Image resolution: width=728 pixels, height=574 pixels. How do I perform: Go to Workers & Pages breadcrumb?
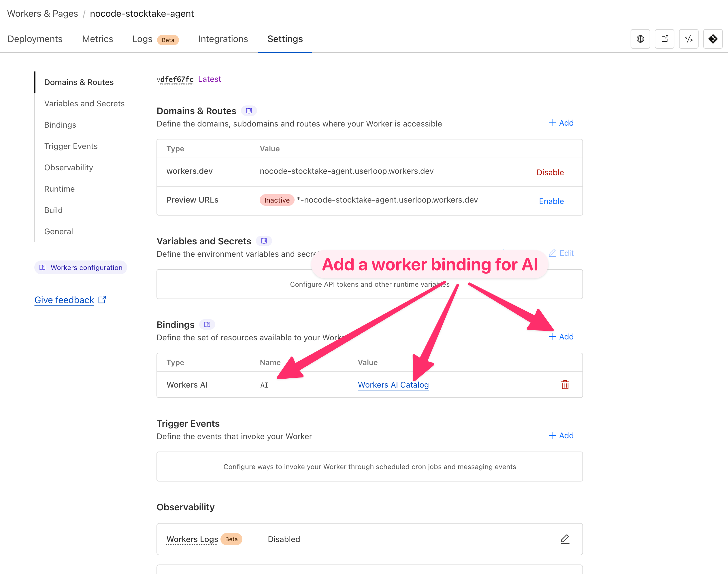(43, 14)
